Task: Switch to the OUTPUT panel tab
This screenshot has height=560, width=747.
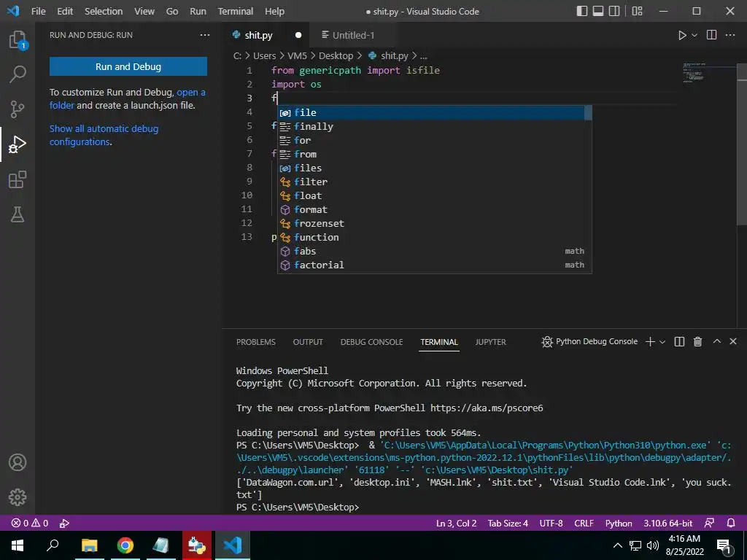Action: (x=308, y=342)
